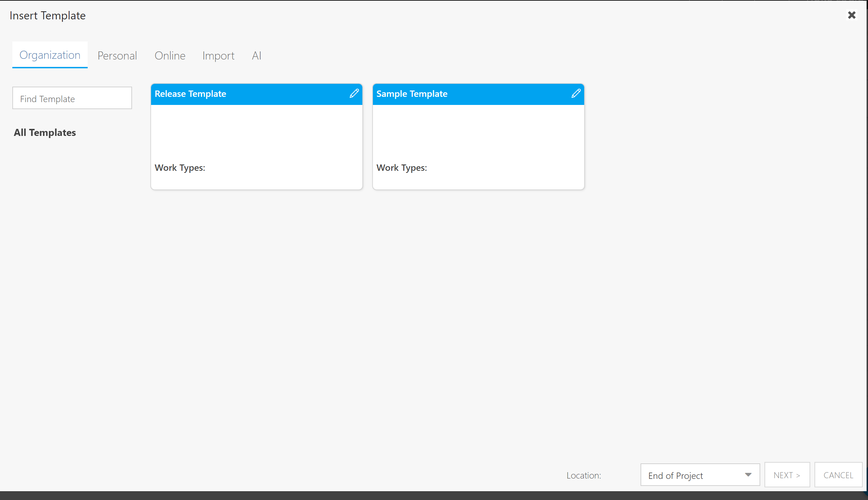Click the Organization tab underline indicator
This screenshot has width=868, height=500.
(50, 67)
